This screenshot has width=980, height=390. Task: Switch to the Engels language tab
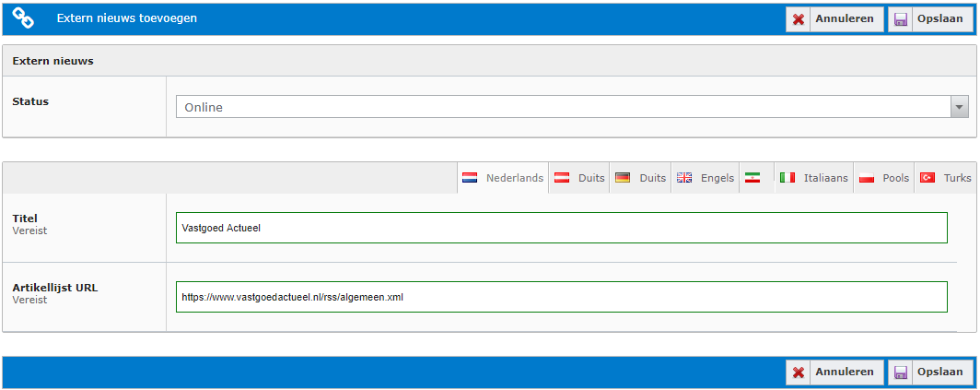click(x=705, y=178)
